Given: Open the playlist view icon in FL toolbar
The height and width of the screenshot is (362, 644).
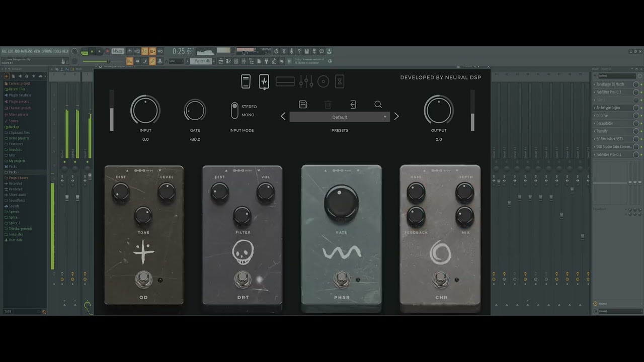Looking at the screenshot, I should pyautogui.click(x=221, y=61).
